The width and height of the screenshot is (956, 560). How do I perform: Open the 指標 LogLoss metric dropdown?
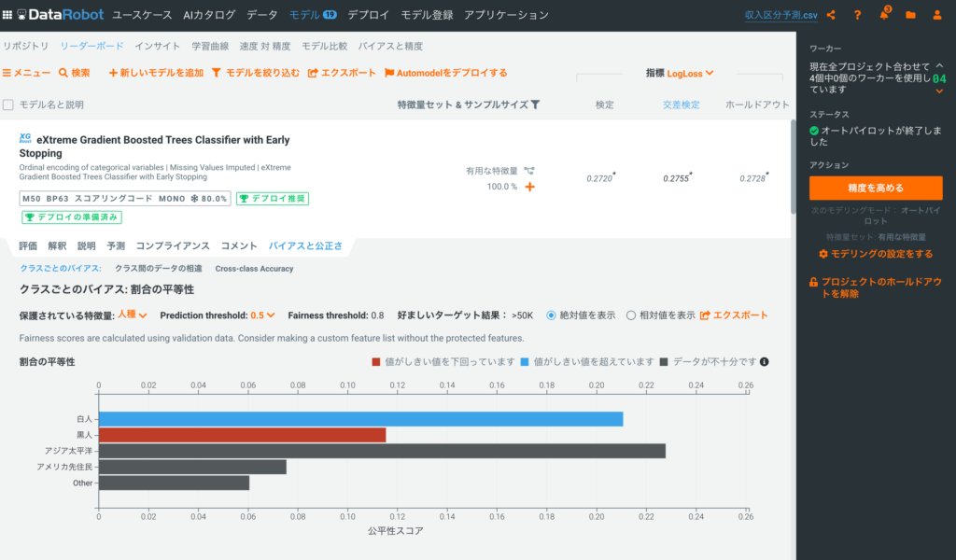click(690, 73)
